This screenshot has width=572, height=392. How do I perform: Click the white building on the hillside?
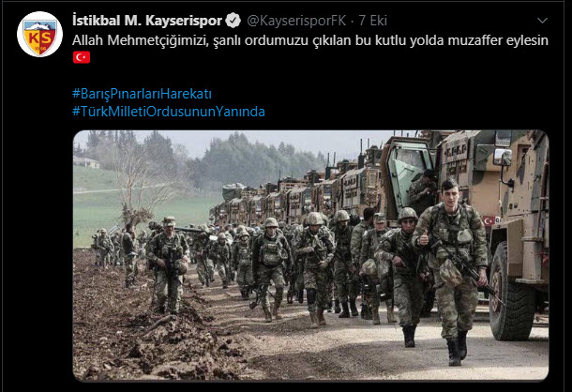86,161
